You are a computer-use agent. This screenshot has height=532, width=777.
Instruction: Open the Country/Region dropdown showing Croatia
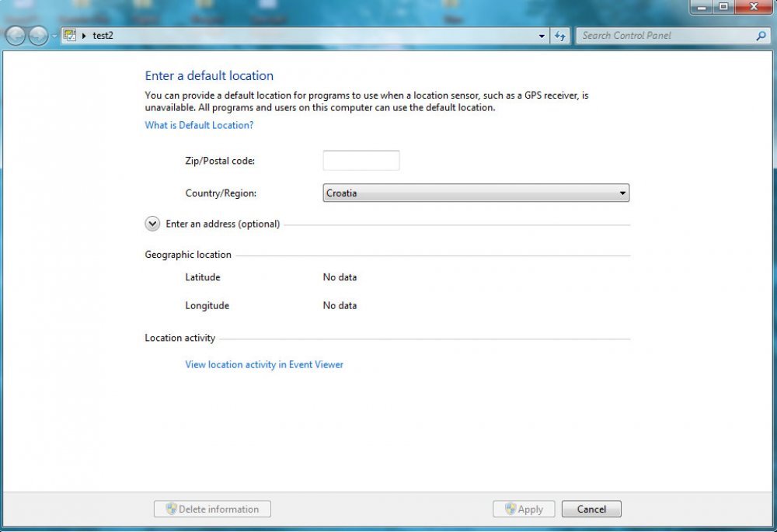point(476,193)
